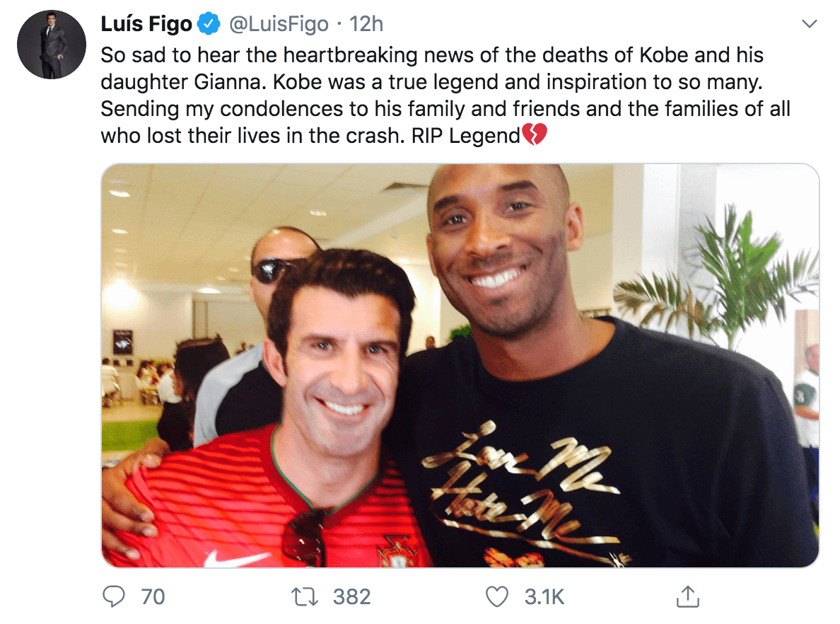Viewport: 840px width, 624px height.
Task: Like the tweet with the heart icon
Action: (x=498, y=597)
